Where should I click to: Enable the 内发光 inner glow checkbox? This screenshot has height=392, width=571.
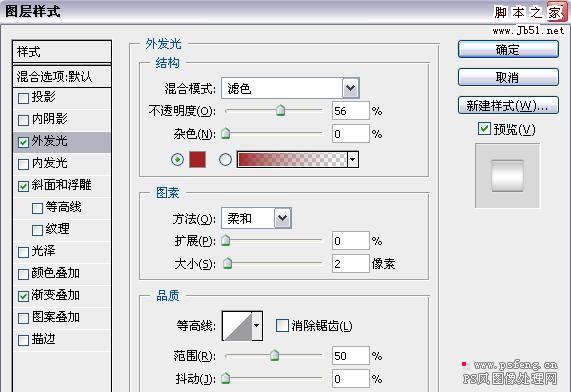point(23,164)
